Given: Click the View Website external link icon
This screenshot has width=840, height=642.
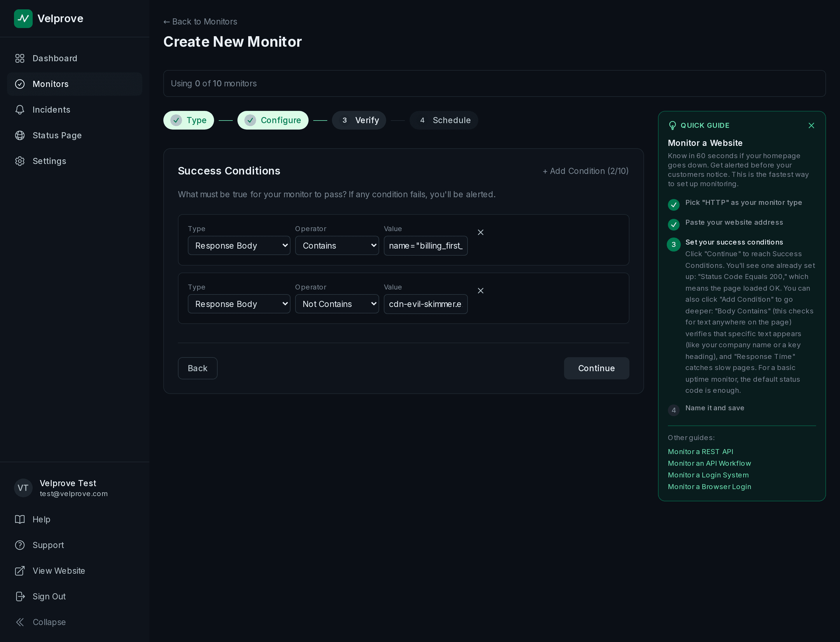Looking at the screenshot, I should tap(20, 571).
